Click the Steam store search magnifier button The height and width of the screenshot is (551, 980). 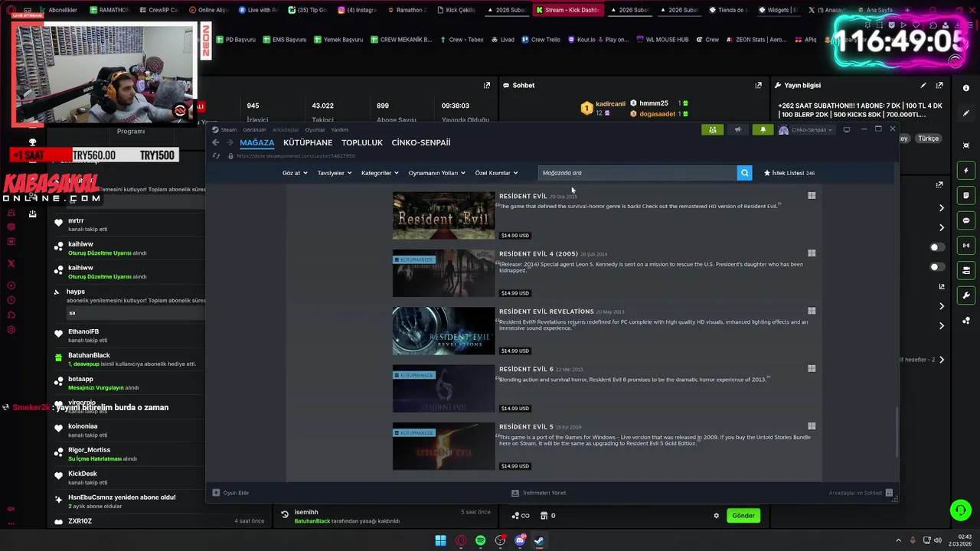(744, 173)
